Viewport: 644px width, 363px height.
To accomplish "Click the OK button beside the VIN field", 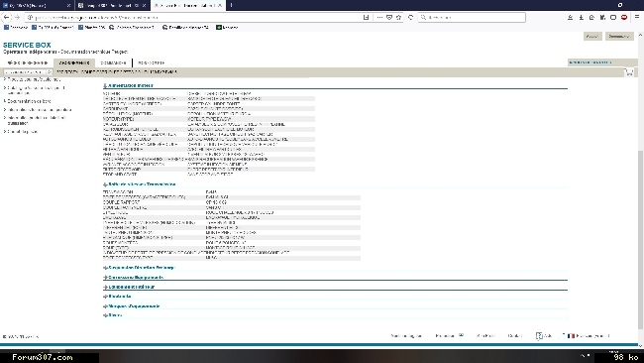I will coord(50,72).
